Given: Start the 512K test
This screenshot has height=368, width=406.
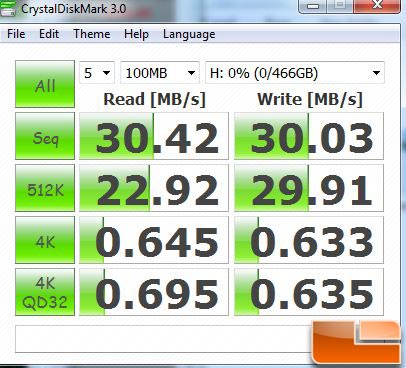Looking at the screenshot, I should coord(45,188).
